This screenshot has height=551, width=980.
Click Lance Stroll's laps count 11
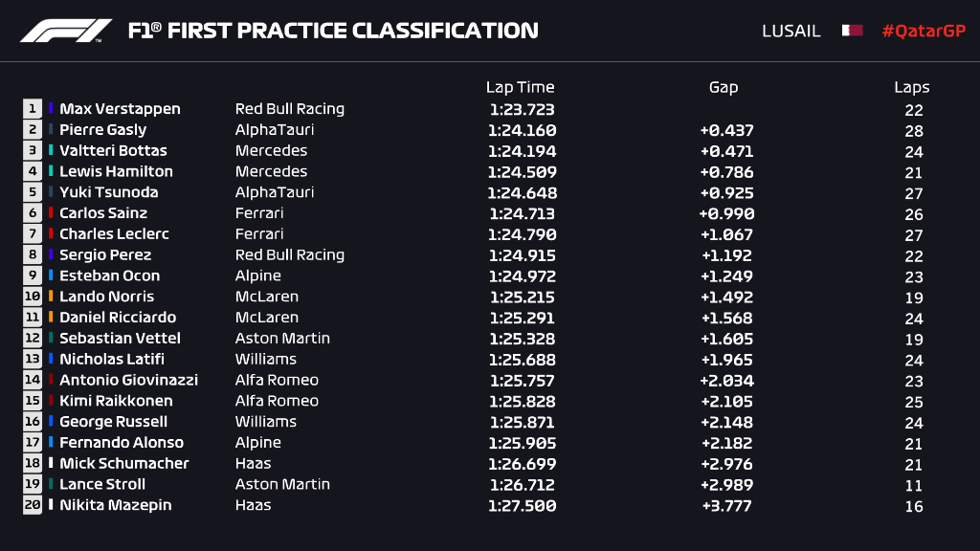(x=914, y=485)
